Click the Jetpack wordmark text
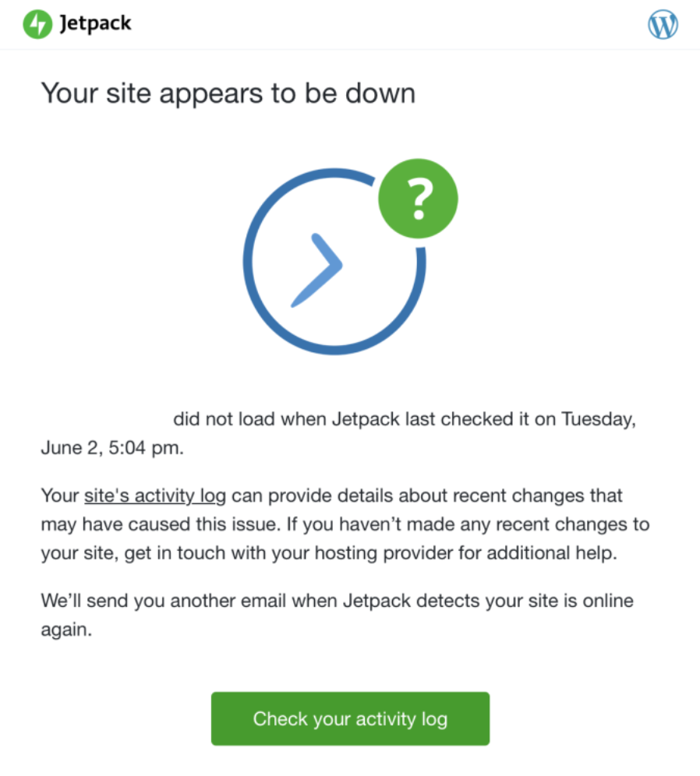The height and width of the screenshot is (776, 700). click(x=94, y=24)
